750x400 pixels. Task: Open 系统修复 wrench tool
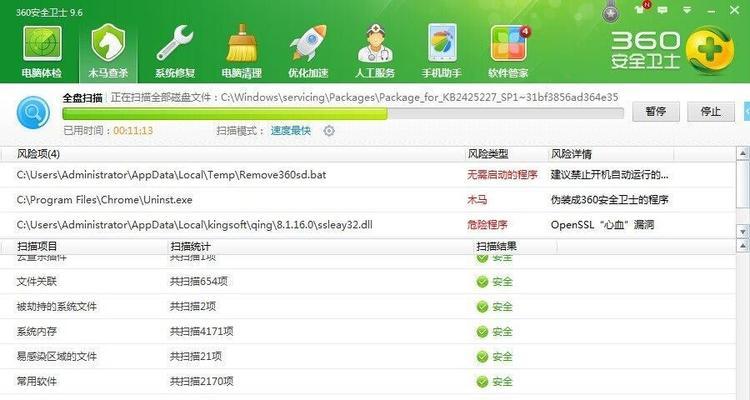[175, 44]
